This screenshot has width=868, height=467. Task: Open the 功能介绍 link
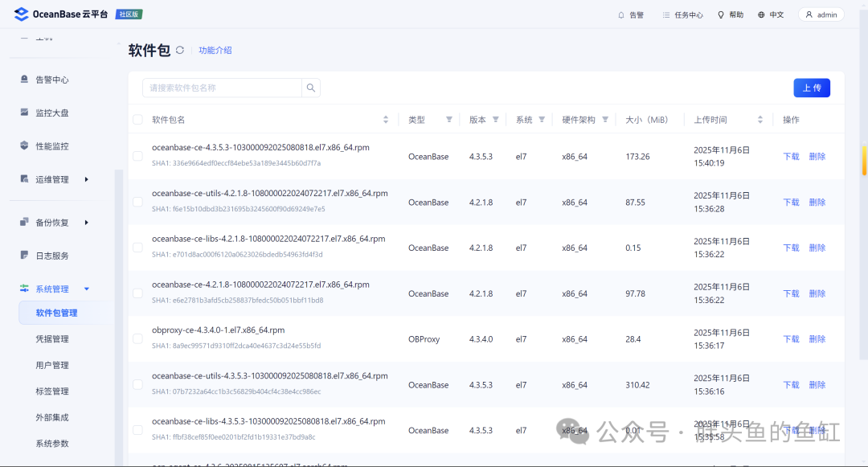point(215,51)
